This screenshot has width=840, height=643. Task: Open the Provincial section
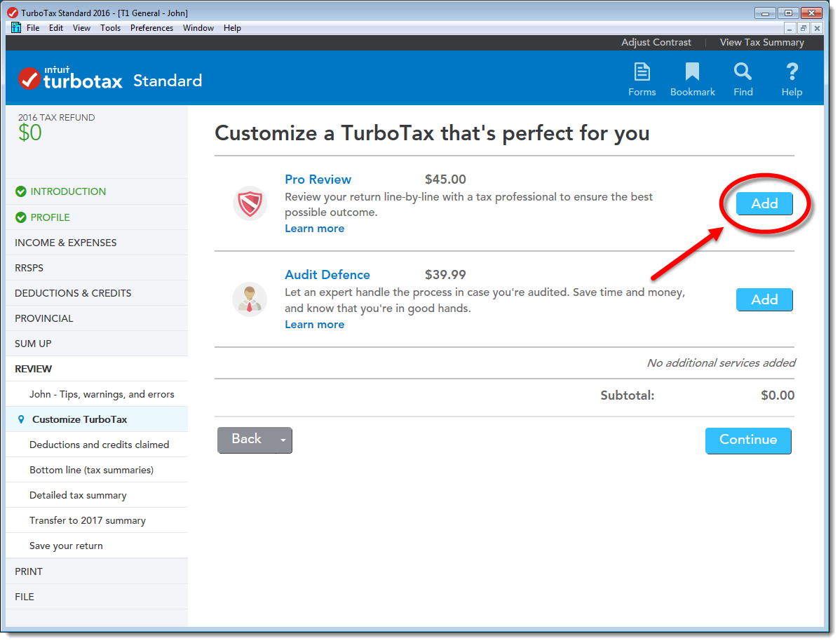point(97,318)
